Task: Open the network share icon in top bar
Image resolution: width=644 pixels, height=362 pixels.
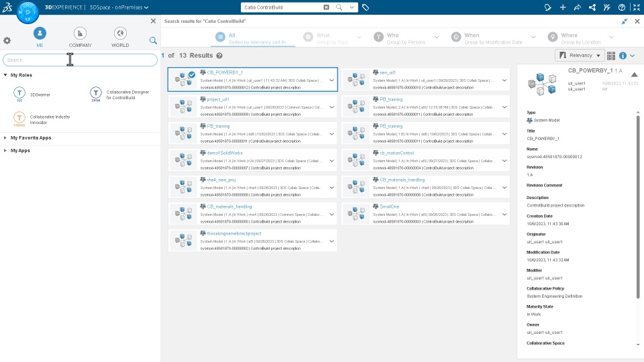Action: 592,7
